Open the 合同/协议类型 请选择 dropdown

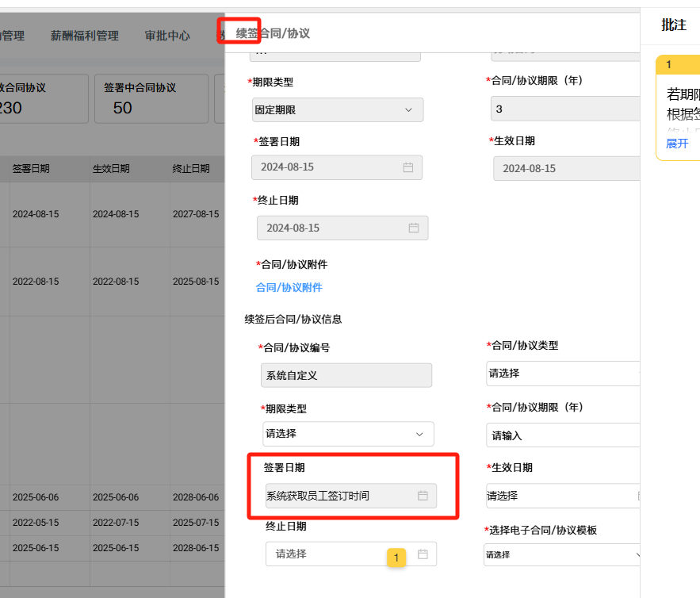(x=561, y=373)
